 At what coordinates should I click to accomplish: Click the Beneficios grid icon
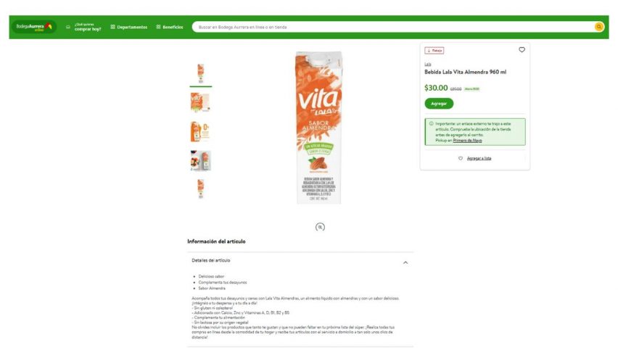[158, 27]
